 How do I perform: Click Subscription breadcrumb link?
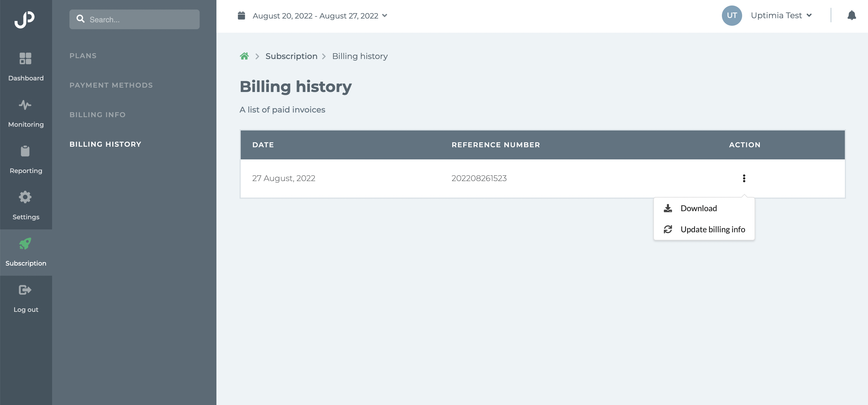(291, 56)
